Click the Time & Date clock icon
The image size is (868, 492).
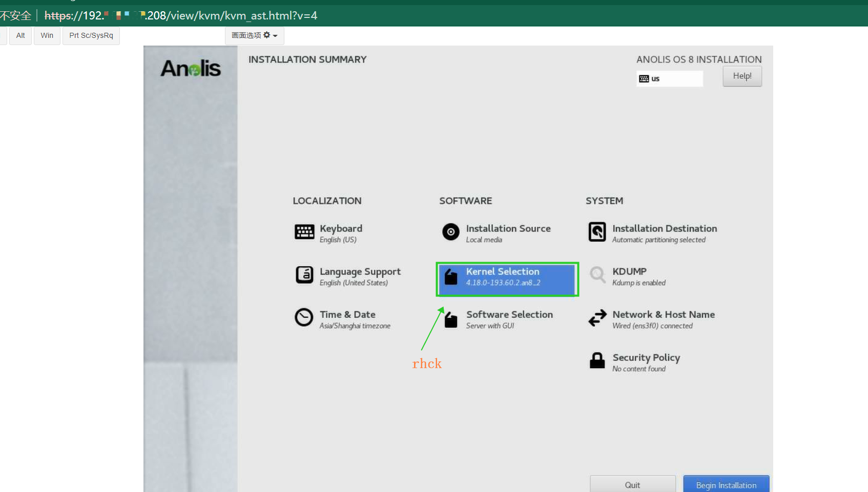(x=304, y=317)
